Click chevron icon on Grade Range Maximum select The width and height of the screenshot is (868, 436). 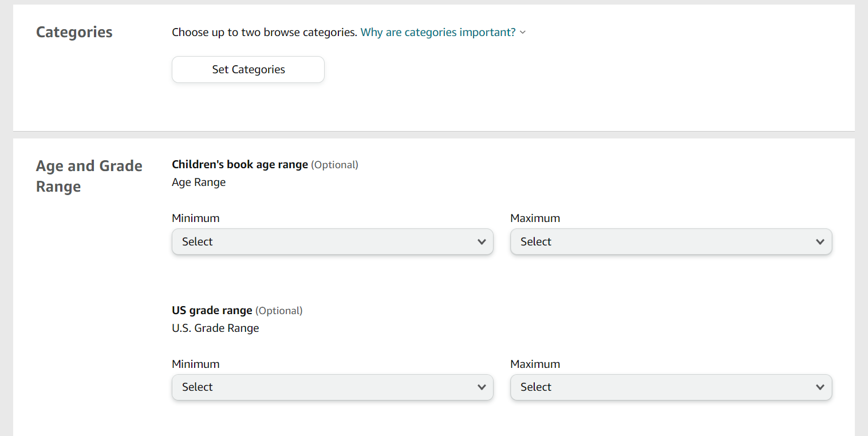point(820,387)
